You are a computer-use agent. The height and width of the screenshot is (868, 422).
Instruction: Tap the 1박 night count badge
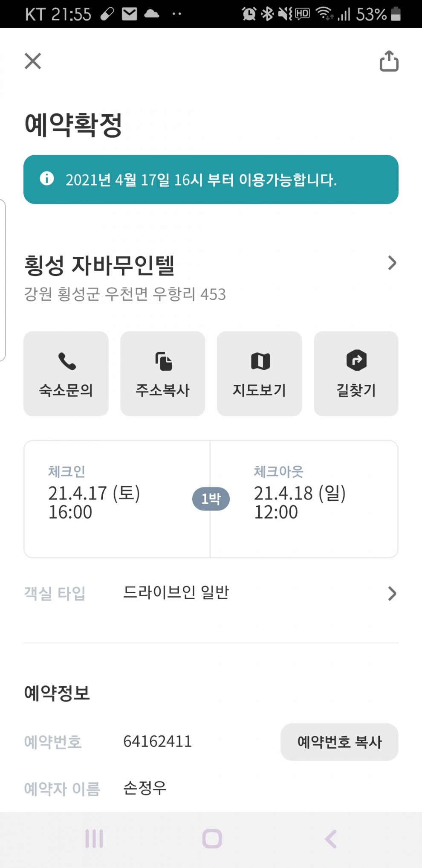pyautogui.click(x=211, y=499)
